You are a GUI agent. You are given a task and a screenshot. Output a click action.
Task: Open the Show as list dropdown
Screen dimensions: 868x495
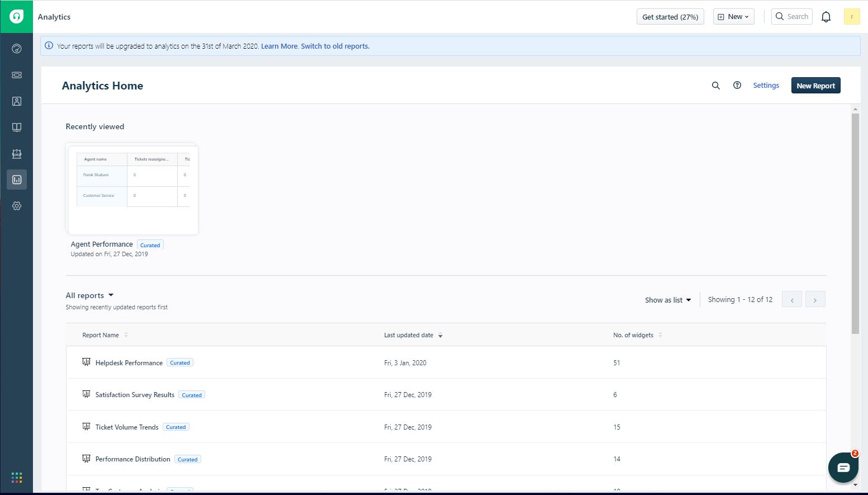pyautogui.click(x=668, y=300)
